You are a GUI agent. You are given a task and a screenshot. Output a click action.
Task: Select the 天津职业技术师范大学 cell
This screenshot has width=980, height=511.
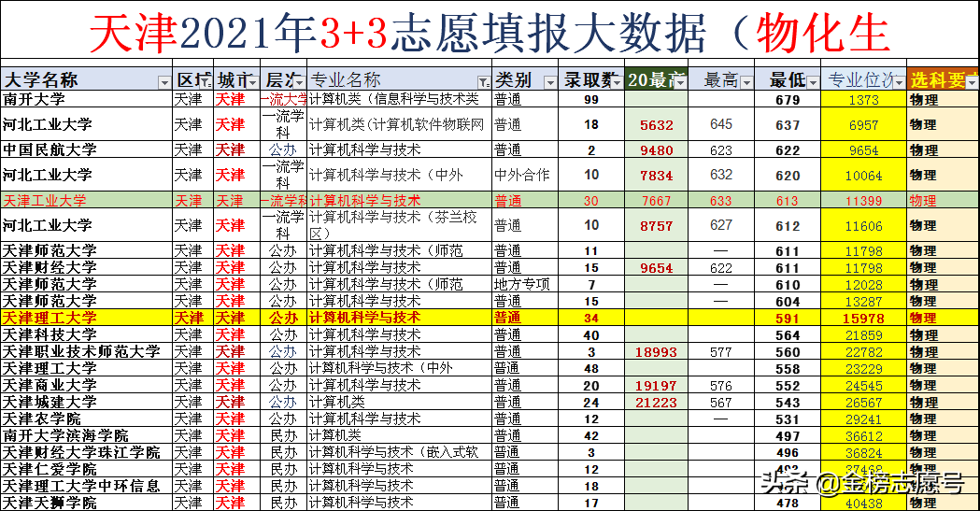click(86, 351)
